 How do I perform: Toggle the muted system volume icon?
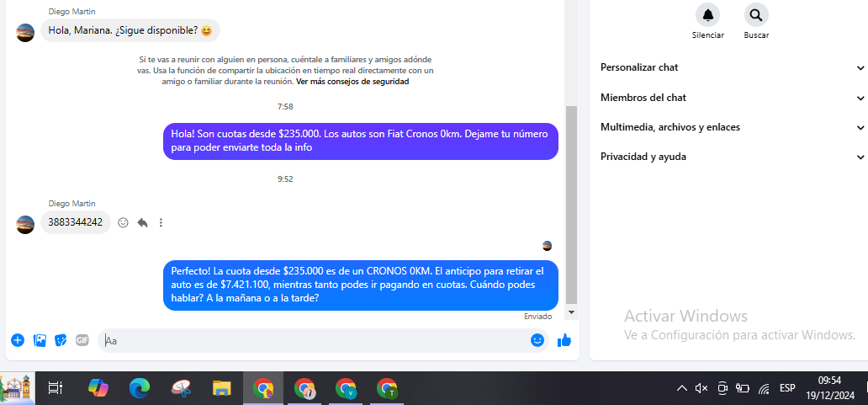click(701, 388)
